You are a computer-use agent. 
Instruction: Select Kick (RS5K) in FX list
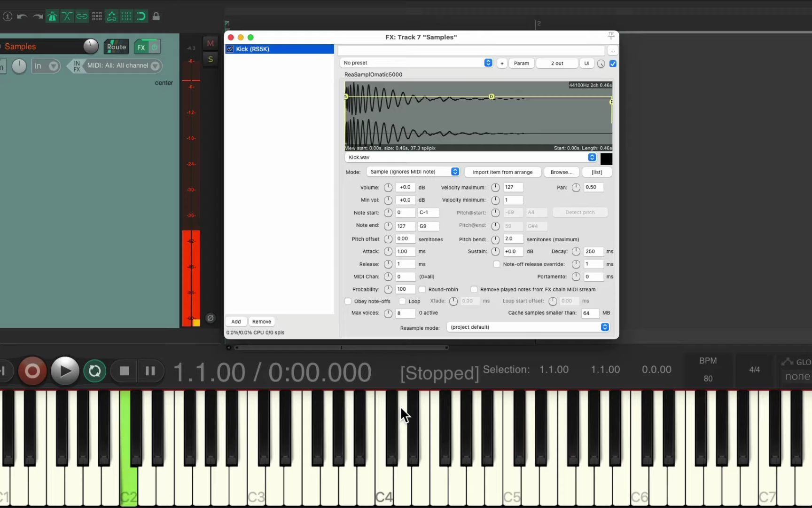(x=280, y=49)
